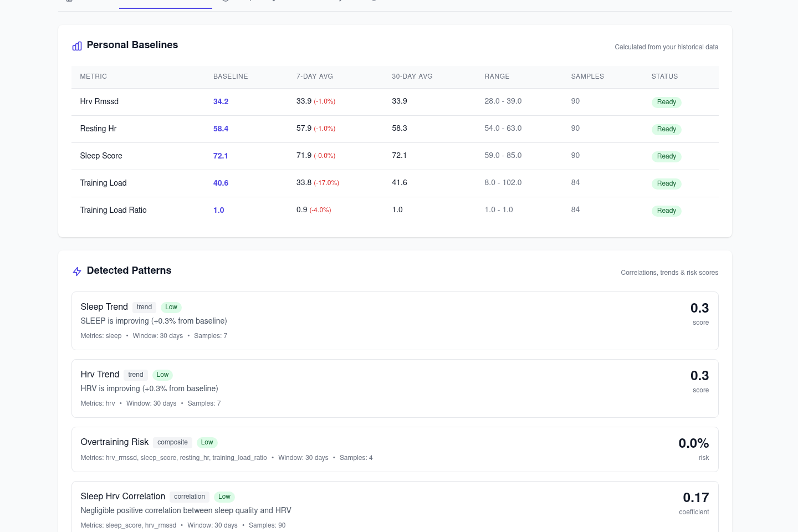Screen dimensions: 798x532
Task: Click the Sleep Trend score value 0.3
Action: [699, 308]
